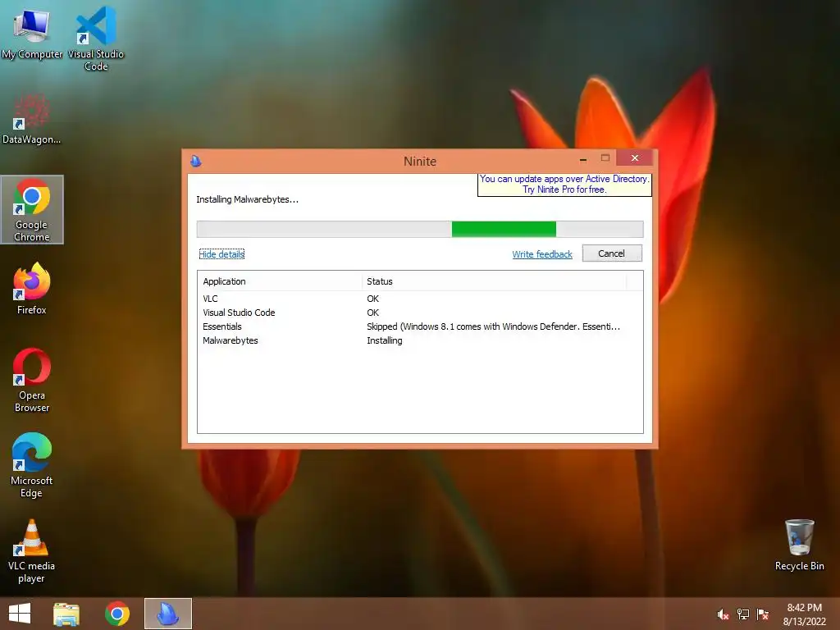Click the Installing Malwarebytes status text
The width and height of the screenshot is (840, 630).
point(248,199)
